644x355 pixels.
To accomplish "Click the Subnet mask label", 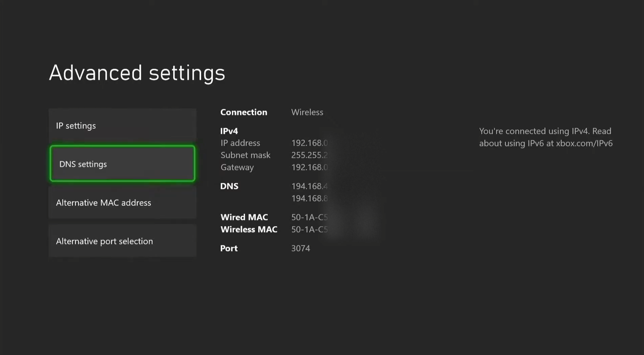I will point(245,155).
